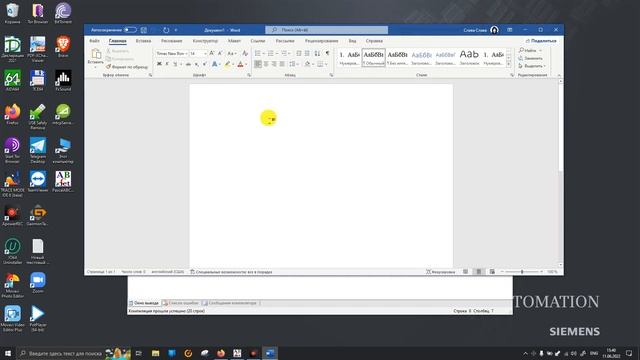Open the Quick Access Toolbar customize dropdown
The height and width of the screenshot is (360, 640).
pyautogui.click(x=176, y=30)
